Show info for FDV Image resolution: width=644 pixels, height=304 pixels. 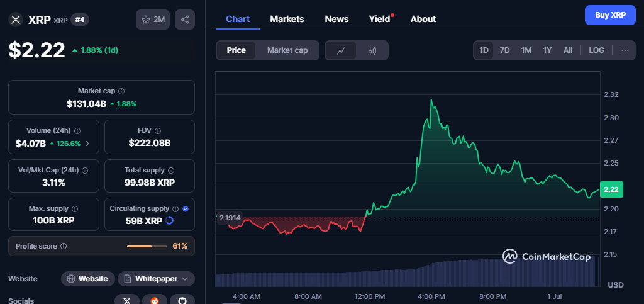click(x=158, y=131)
